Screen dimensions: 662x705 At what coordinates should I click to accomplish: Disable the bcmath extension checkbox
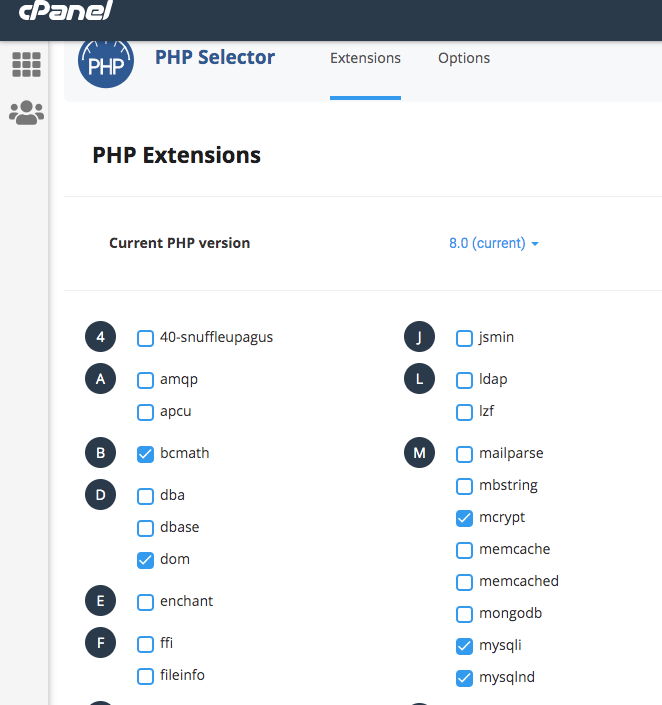[x=145, y=454]
